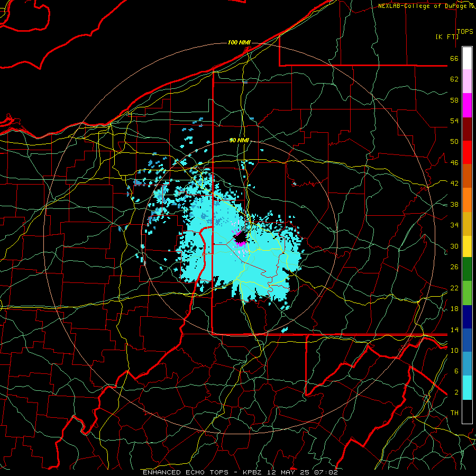Click the legend value "2"
This screenshot has width=476, height=476.
(456, 392)
